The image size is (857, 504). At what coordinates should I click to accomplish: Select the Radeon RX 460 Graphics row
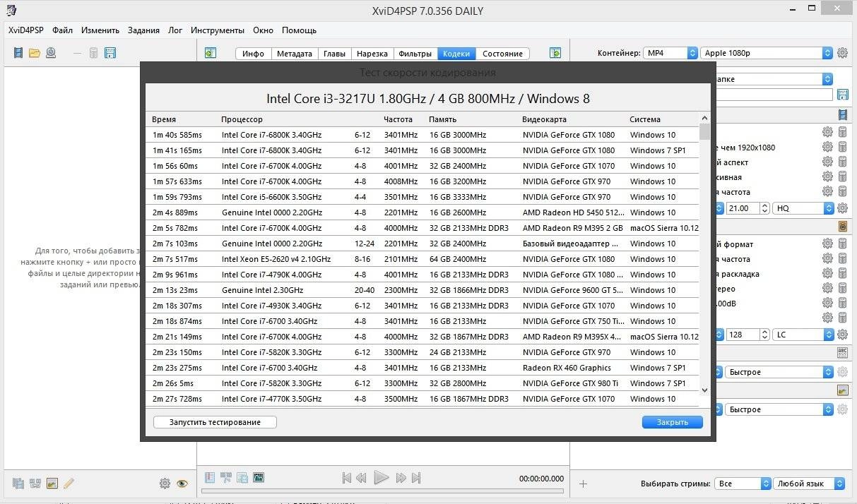tap(422, 368)
